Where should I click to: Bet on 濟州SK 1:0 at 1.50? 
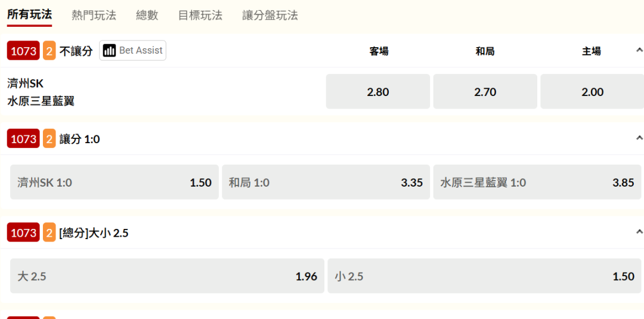114,182
